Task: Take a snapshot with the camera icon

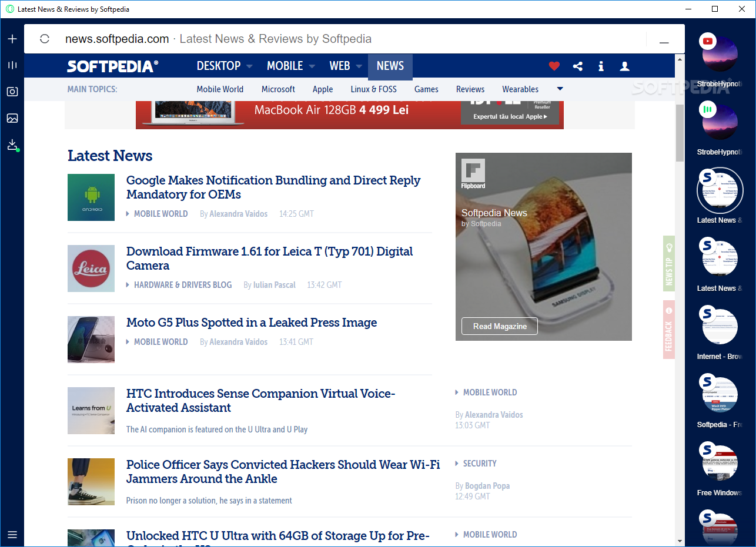Action: tap(12, 92)
